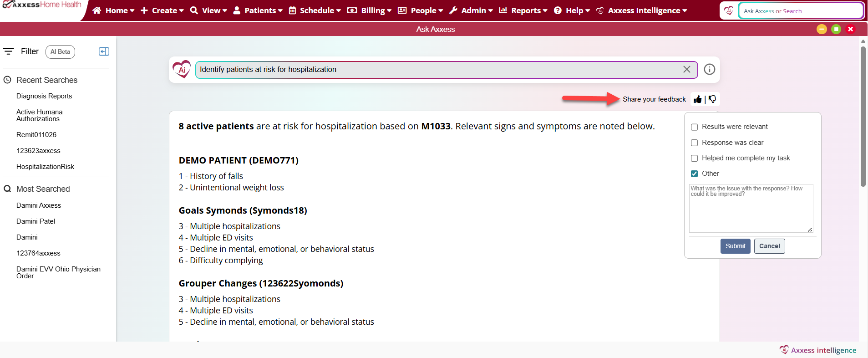Uncheck the Other checkbox

[694, 174]
